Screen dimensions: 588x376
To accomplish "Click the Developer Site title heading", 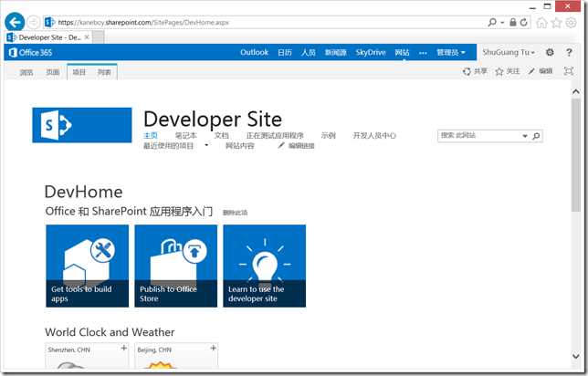I will click(x=213, y=120).
